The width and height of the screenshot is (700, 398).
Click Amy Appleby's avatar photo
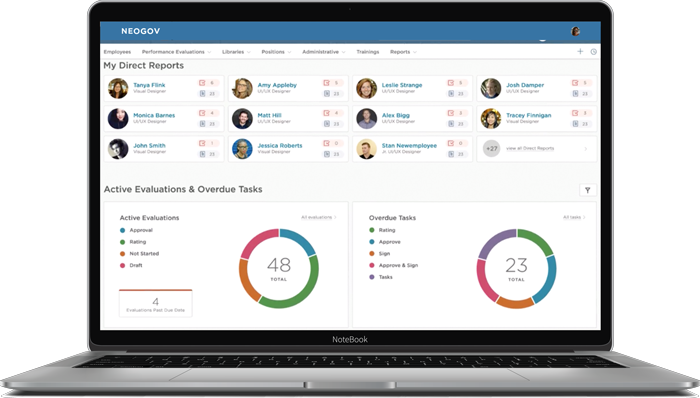[242, 88]
